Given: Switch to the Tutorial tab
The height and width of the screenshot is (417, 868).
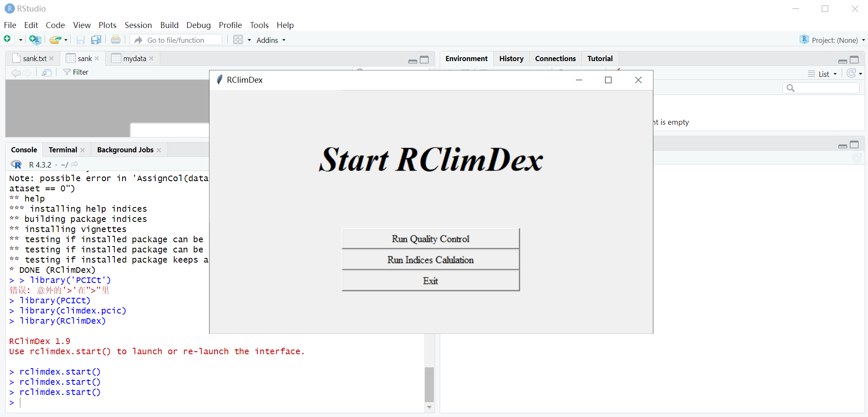Looking at the screenshot, I should click(600, 59).
